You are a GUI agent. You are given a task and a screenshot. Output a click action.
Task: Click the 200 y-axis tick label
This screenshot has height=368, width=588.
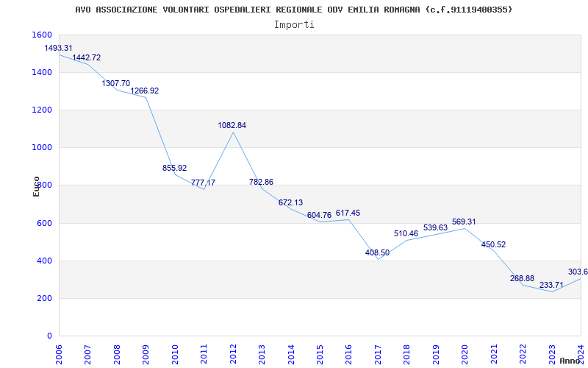(x=44, y=298)
